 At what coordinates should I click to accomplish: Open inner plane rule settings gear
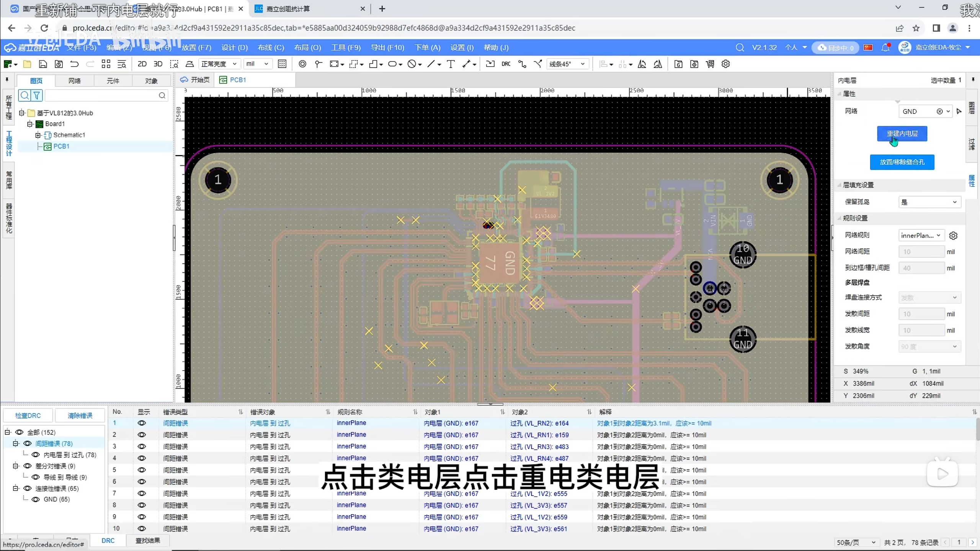(x=953, y=236)
